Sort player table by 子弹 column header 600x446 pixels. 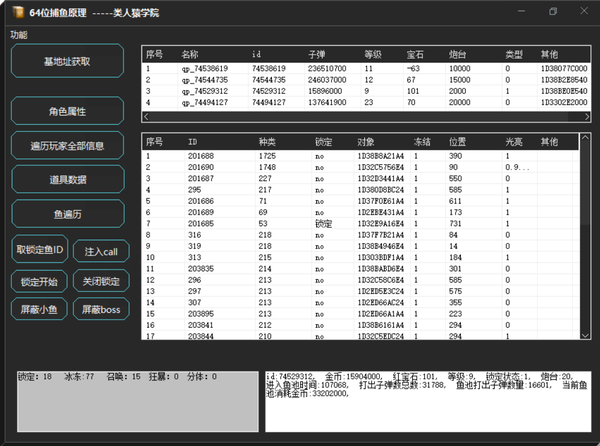click(316, 53)
